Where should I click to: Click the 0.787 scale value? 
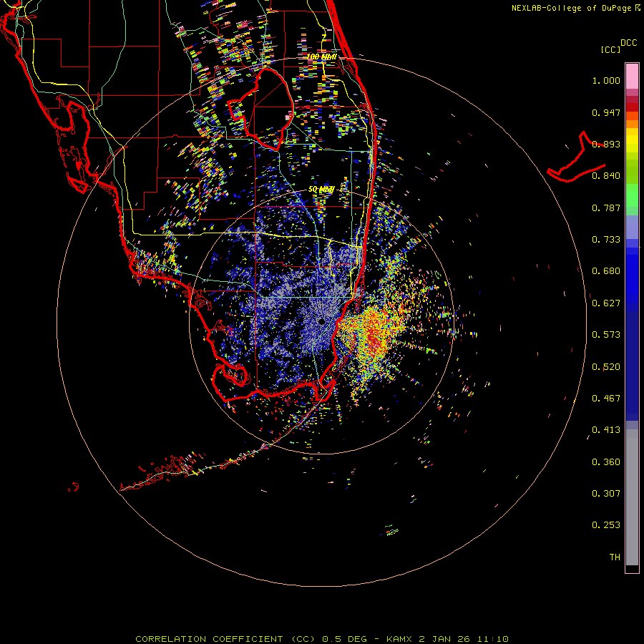tap(606, 208)
